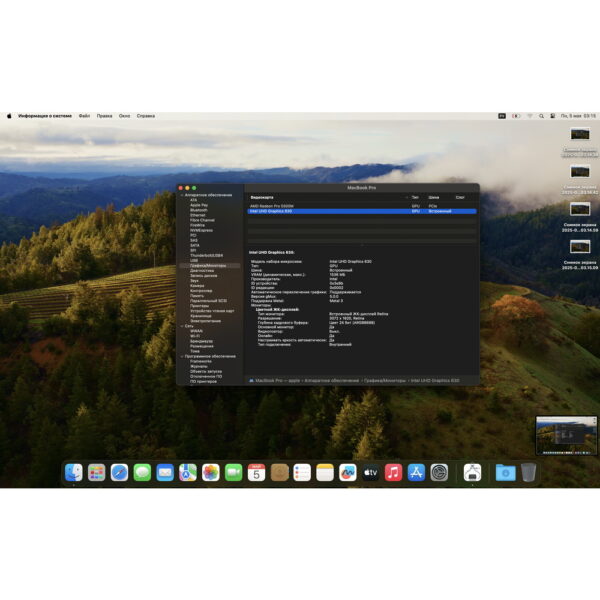Select Wi-Fi in the sidebar

[195, 336]
